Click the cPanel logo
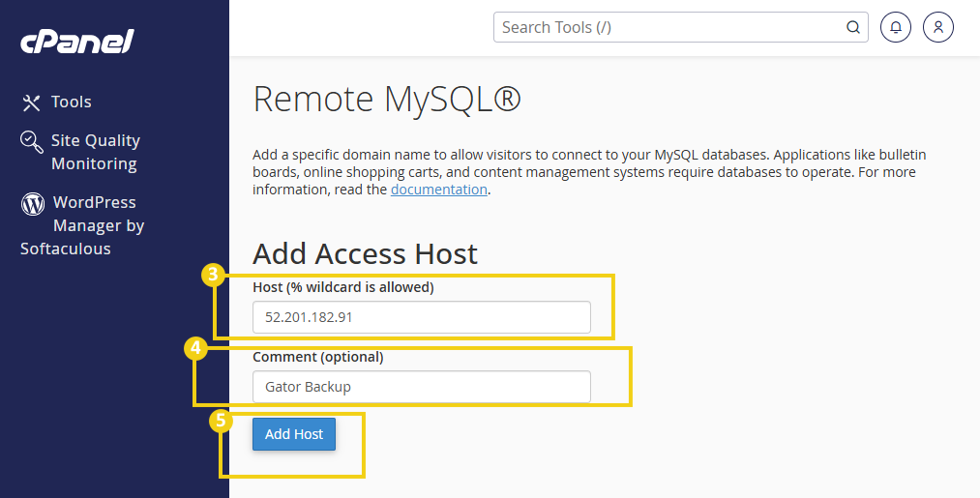980x498 pixels. 76,42
